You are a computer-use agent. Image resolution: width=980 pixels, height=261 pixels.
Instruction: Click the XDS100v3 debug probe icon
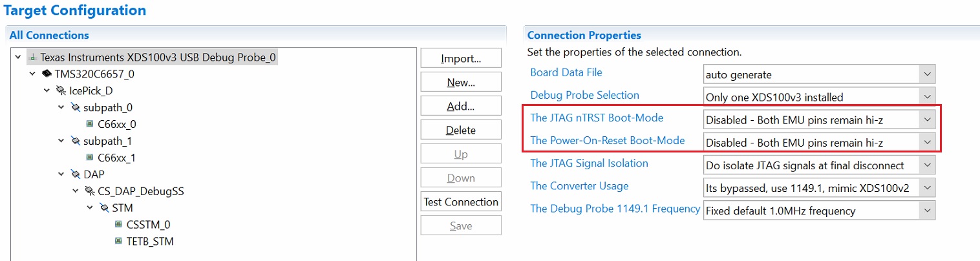tap(32, 57)
